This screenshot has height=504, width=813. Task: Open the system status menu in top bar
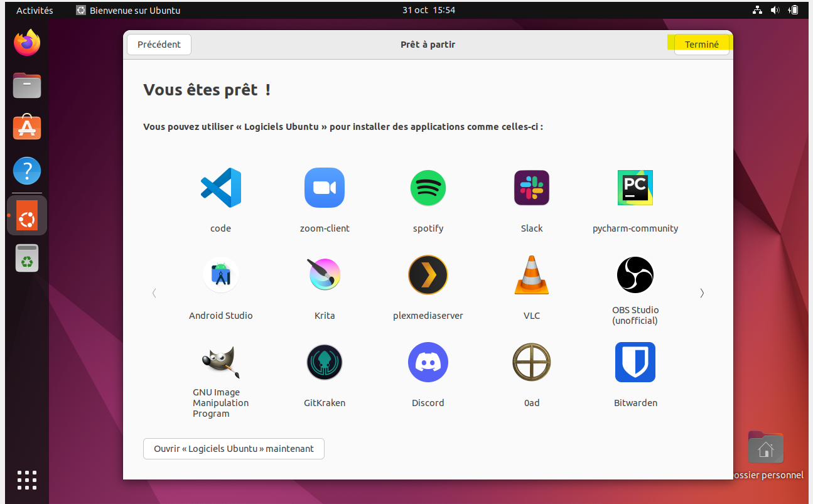(x=775, y=10)
